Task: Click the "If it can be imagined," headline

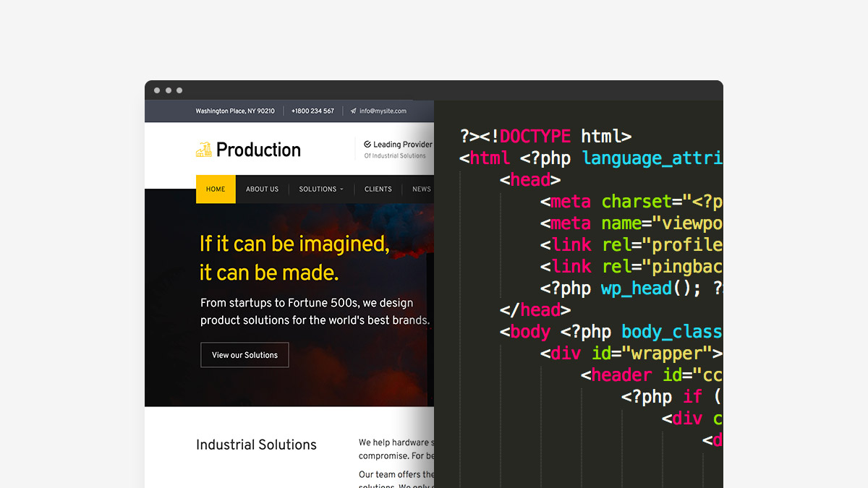Action: (x=295, y=244)
